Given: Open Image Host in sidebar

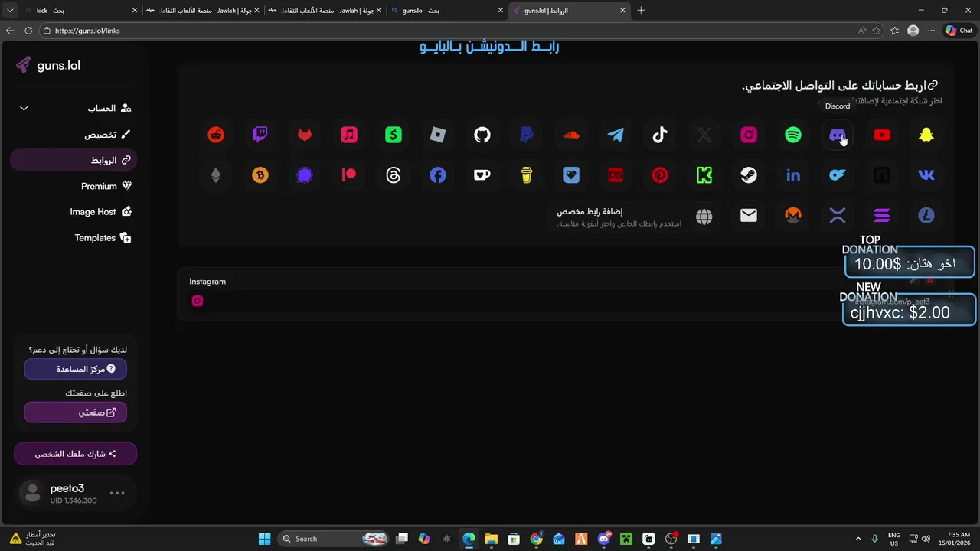Looking at the screenshot, I should (73, 212).
